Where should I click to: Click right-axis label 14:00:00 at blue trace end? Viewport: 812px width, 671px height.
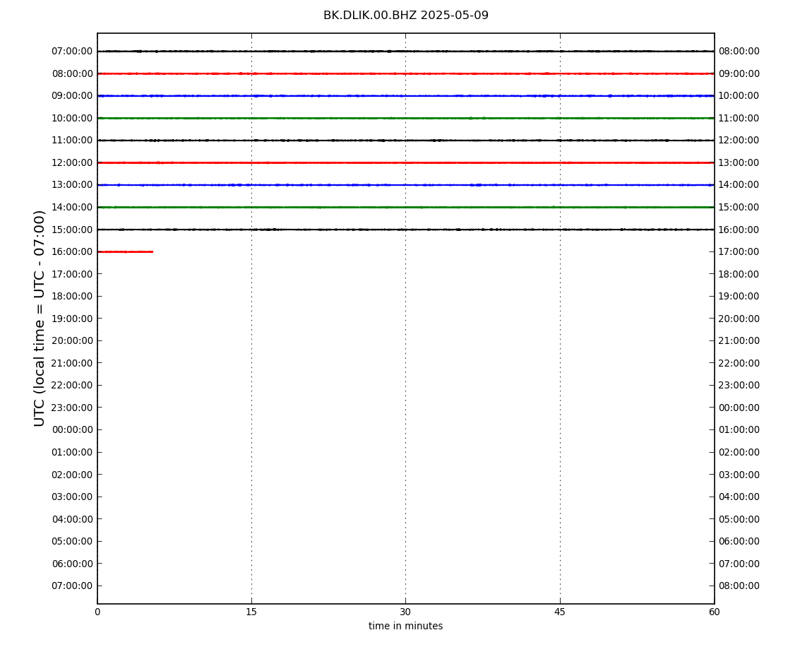point(739,185)
